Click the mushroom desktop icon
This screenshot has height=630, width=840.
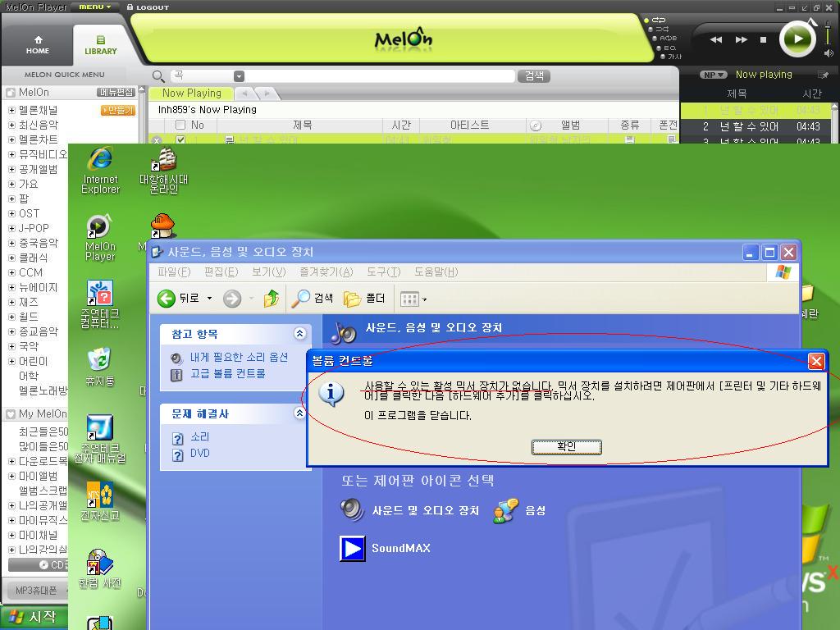(163, 226)
